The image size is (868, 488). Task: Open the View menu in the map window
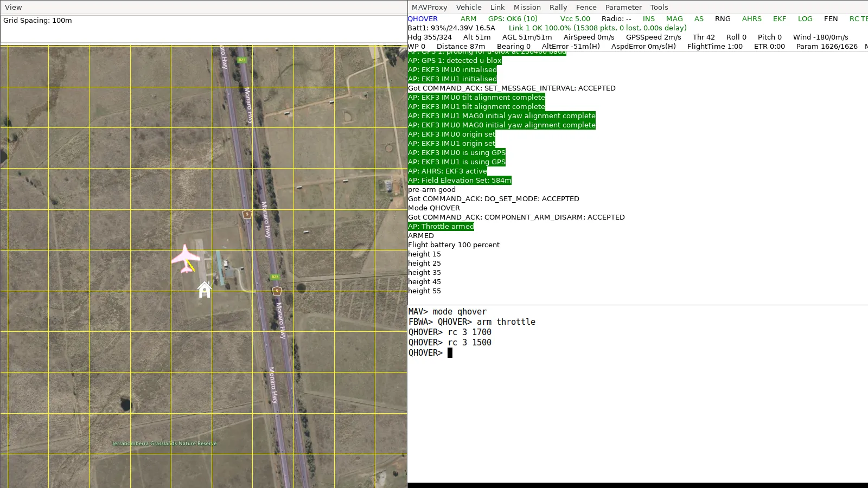14,7
